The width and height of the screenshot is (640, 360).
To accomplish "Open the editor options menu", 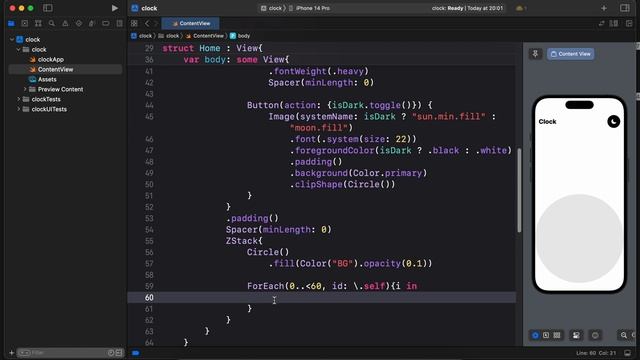I will [613, 24].
